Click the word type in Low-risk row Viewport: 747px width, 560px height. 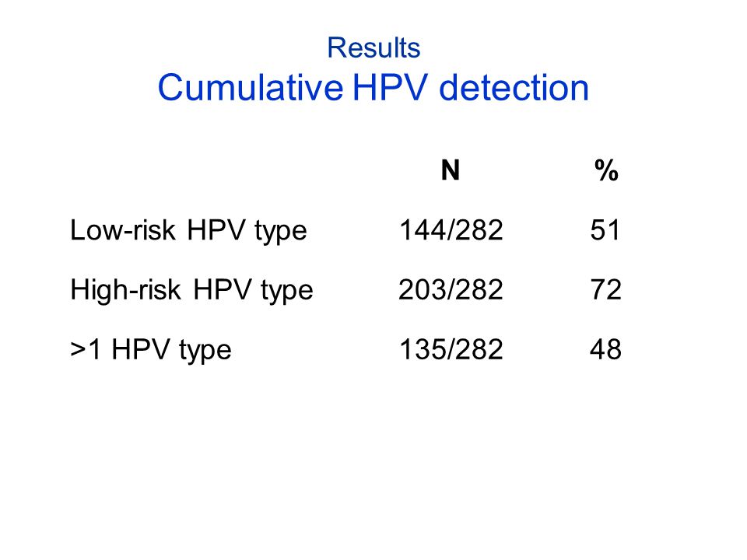coord(281,233)
